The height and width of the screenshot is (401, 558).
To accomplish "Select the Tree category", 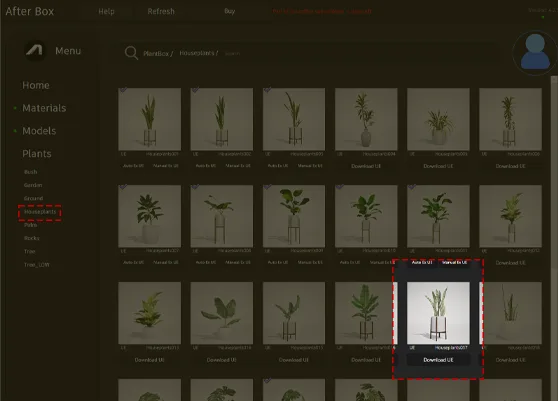I will 30,252.
